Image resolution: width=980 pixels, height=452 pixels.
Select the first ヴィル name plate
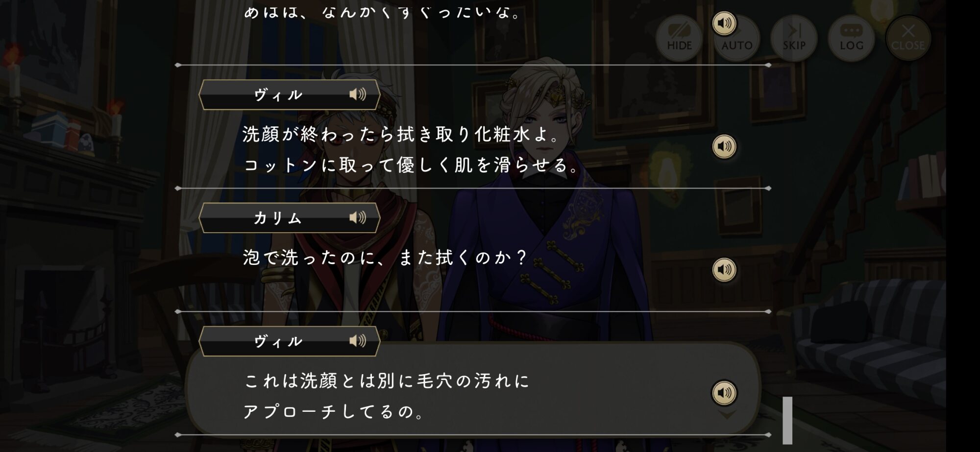[289, 95]
